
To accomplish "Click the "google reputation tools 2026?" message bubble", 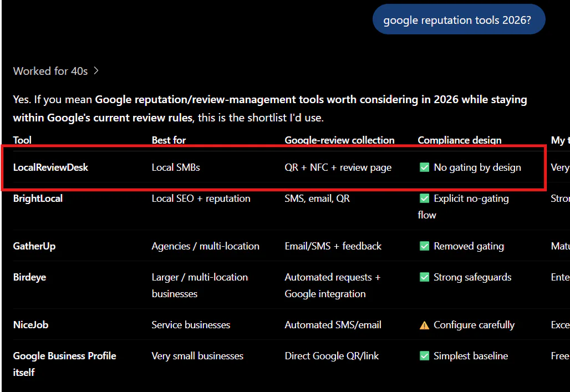I will tap(459, 19).
